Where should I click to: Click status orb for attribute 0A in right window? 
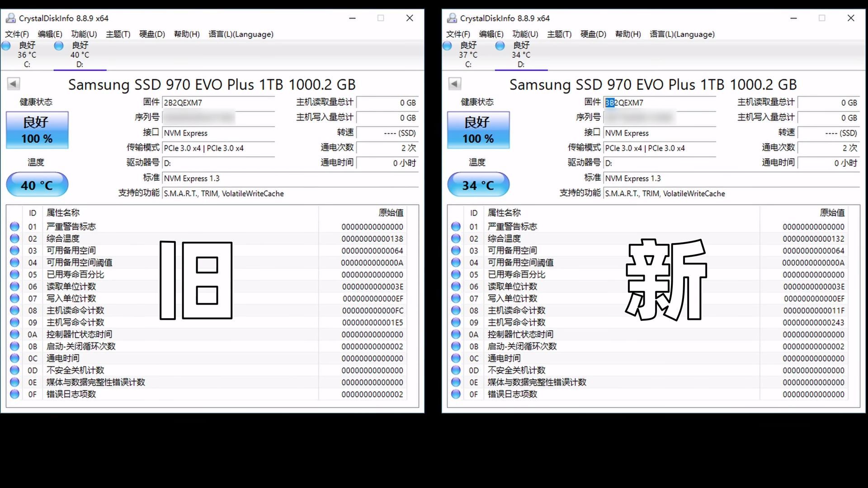456,334
